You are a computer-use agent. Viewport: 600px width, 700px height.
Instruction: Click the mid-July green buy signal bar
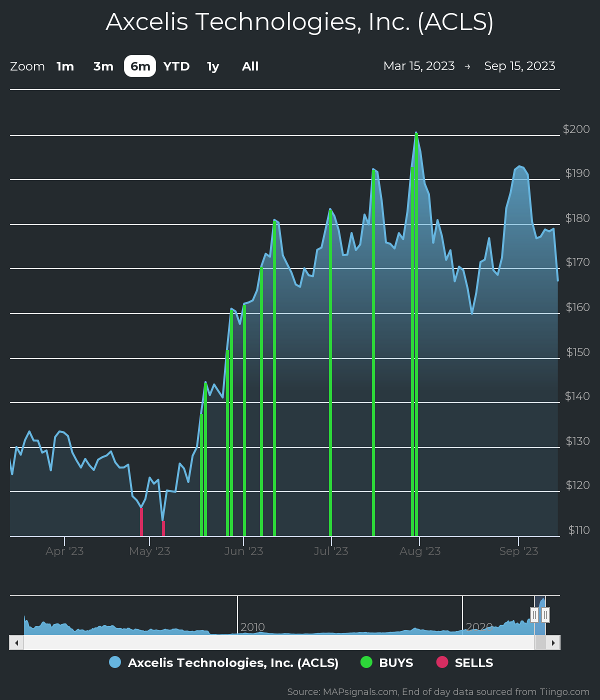click(x=373, y=353)
